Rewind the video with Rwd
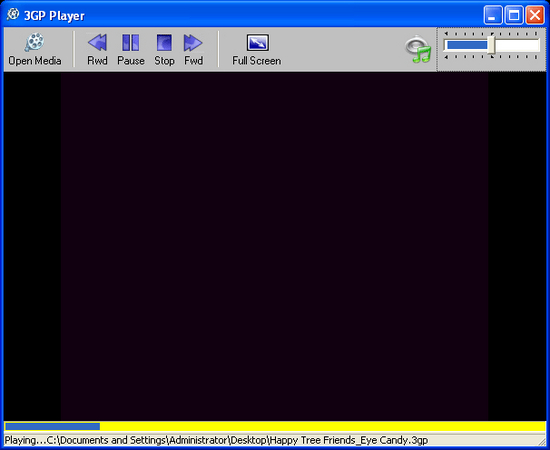Image resolution: width=550 pixels, height=450 pixels. [97, 49]
